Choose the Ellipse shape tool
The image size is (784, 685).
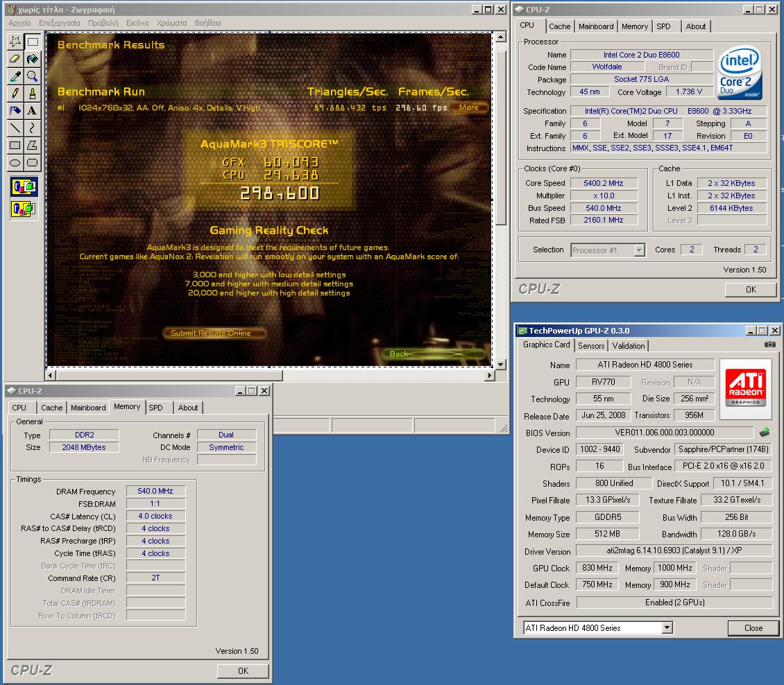tap(15, 162)
